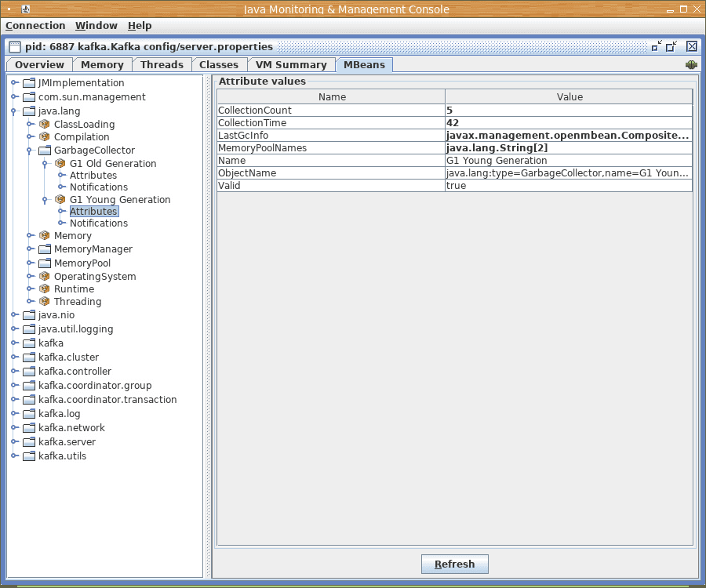Viewport: 706px width, 588px height.
Task: Click the Name column header
Action: click(331, 96)
